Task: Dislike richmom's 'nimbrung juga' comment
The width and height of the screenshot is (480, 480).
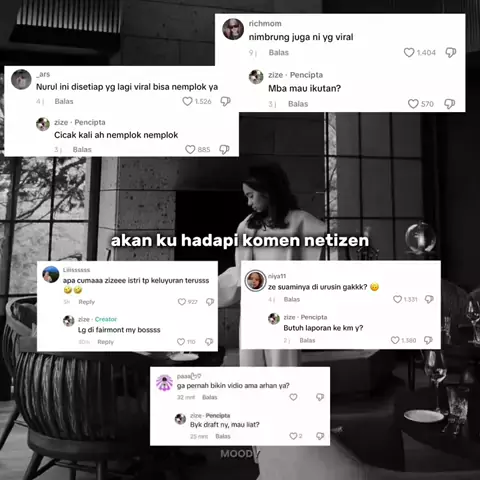Action: pos(451,53)
